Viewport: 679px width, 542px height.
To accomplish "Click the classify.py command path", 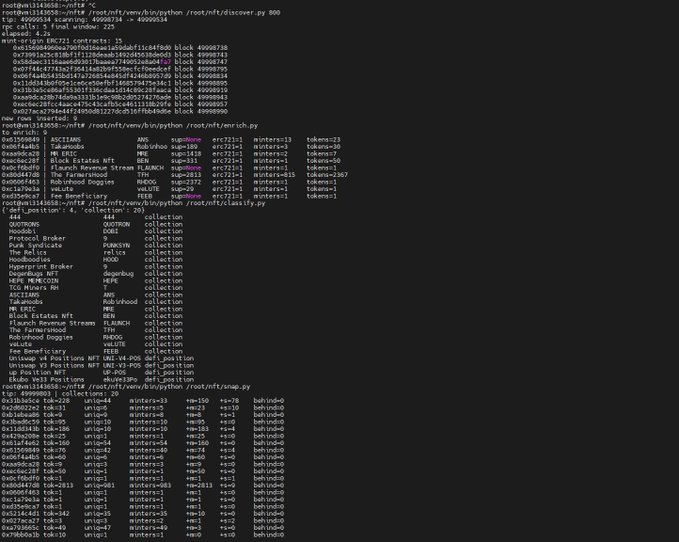I will pyautogui.click(x=225, y=203).
